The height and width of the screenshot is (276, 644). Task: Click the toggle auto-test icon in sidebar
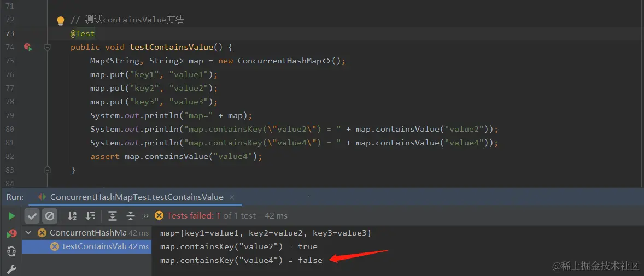[11, 251]
